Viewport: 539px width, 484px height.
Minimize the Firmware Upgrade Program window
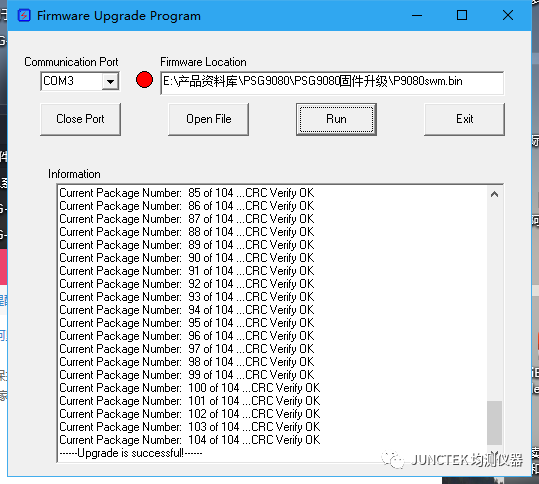pyautogui.click(x=417, y=15)
